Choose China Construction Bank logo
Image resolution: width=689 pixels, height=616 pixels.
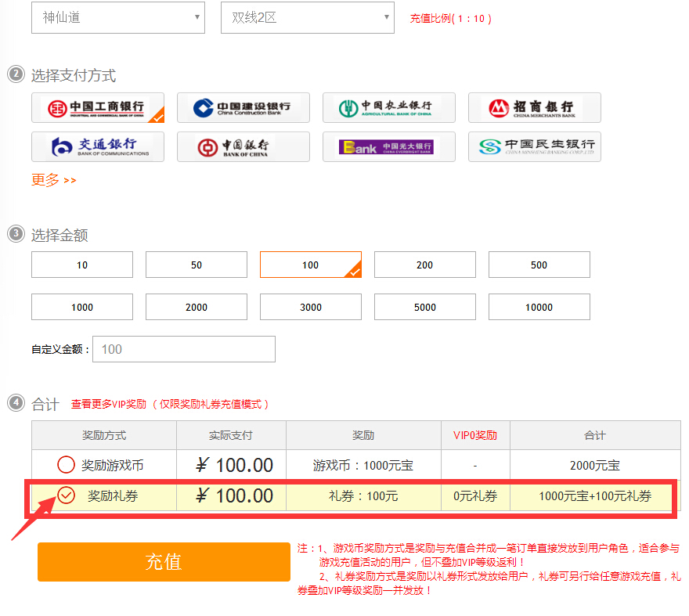click(x=243, y=108)
